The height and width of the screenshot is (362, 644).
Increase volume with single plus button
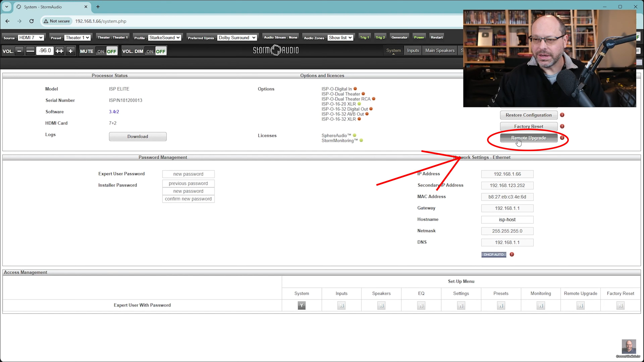(70, 51)
